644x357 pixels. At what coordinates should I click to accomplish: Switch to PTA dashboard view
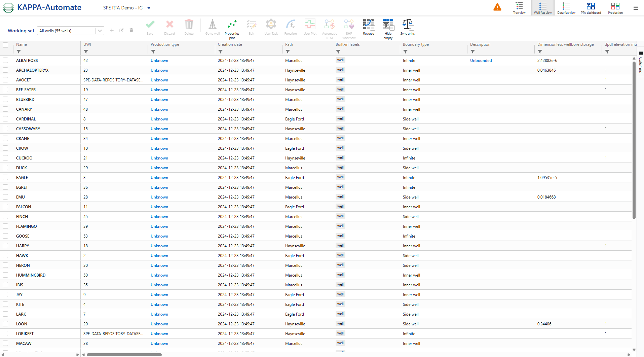(x=591, y=8)
